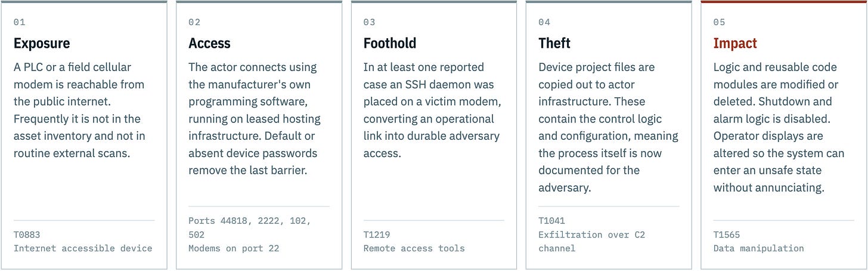The image size is (868, 271).
Task: Click the T1565 technique code
Action: tap(727, 235)
